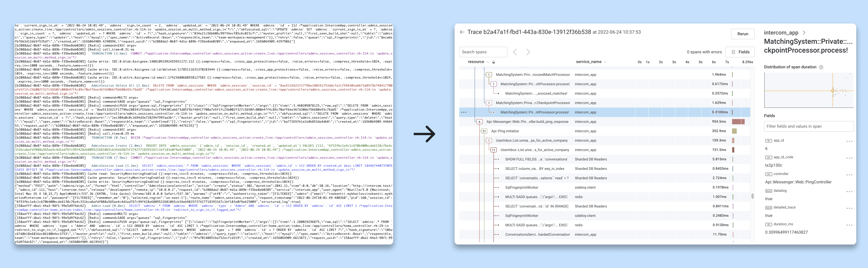Click the right chevron to go to next span match
This screenshot has height=268, width=868.
pyautogui.click(x=528, y=52)
